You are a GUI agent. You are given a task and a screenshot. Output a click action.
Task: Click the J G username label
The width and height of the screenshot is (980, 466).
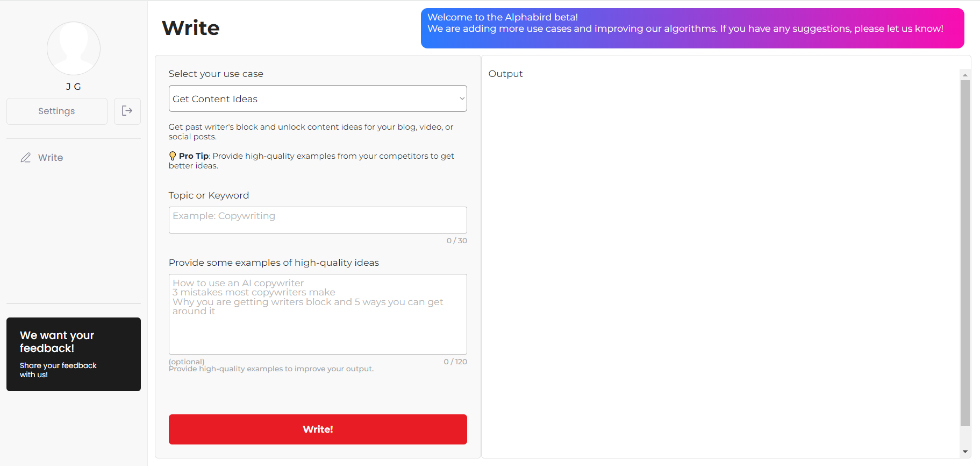[74, 87]
